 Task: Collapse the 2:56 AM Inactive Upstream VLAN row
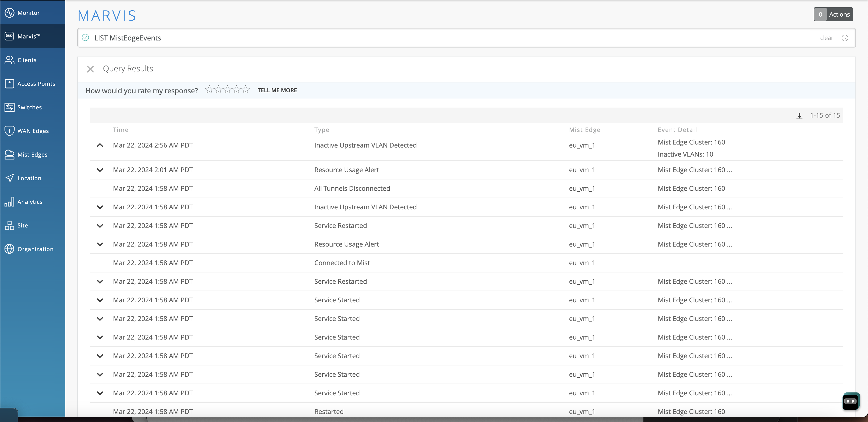pyautogui.click(x=100, y=145)
